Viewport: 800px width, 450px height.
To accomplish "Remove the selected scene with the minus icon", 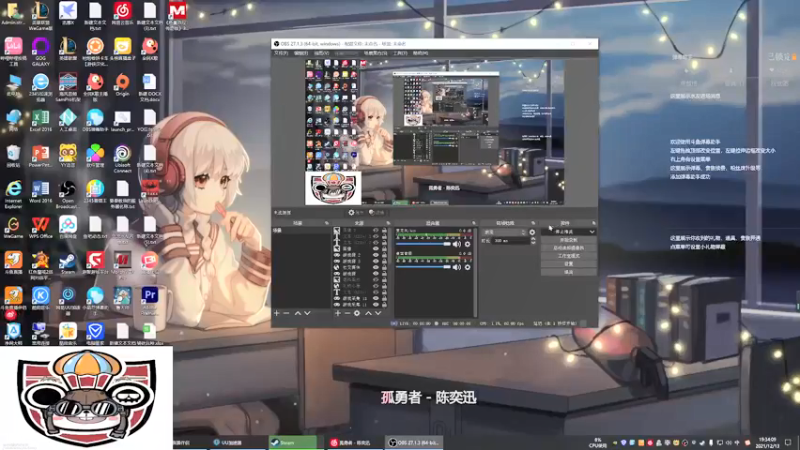I will click(286, 313).
